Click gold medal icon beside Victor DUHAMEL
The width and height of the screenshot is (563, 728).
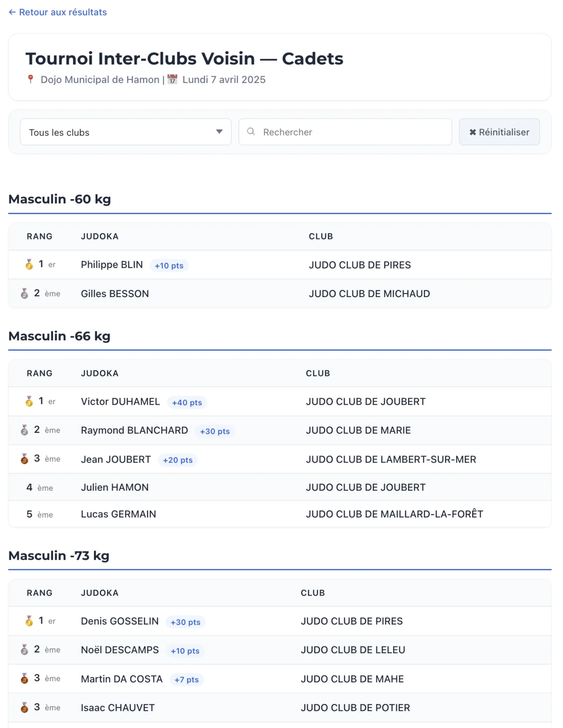tap(29, 401)
